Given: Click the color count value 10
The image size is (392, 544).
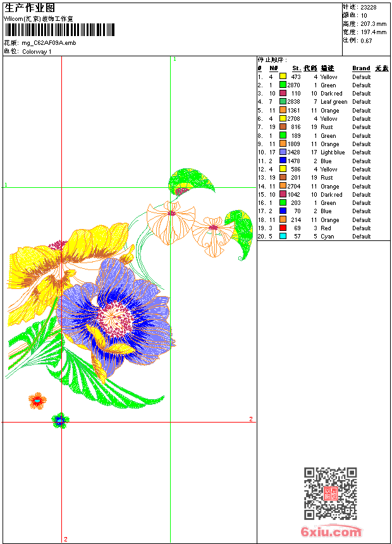Looking at the screenshot, I should pos(364,16).
